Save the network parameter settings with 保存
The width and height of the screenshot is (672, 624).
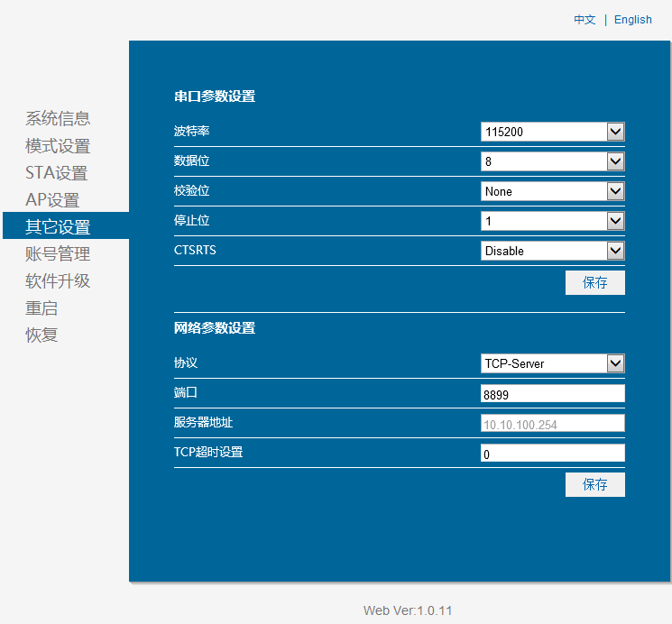pyautogui.click(x=594, y=484)
